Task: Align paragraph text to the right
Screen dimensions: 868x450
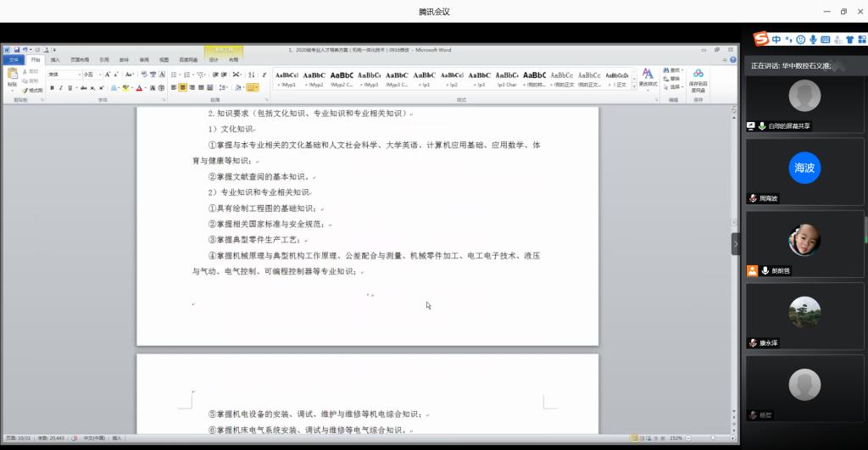Action: (x=192, y=87)
